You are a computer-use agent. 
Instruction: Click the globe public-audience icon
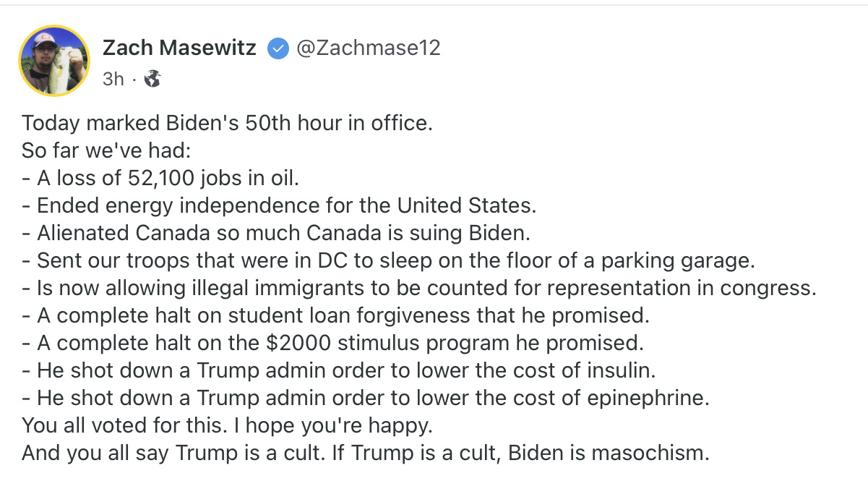pos(152,79)
